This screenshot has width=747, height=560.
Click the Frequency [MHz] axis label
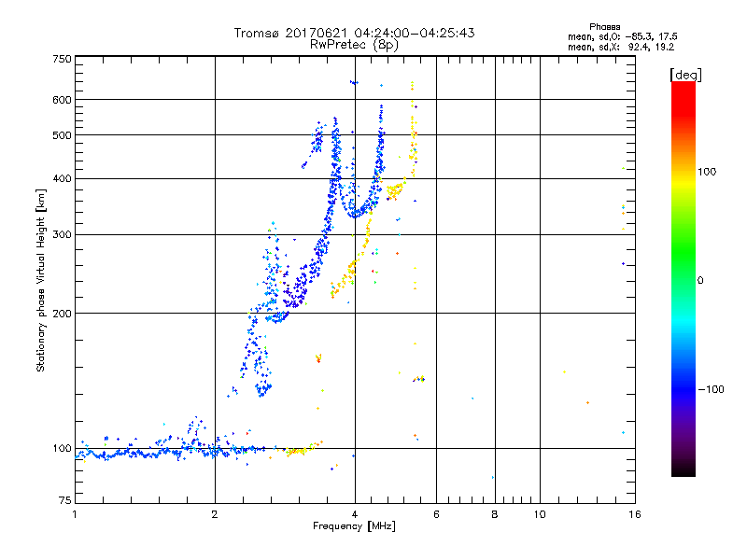click(x=354, y=526)
